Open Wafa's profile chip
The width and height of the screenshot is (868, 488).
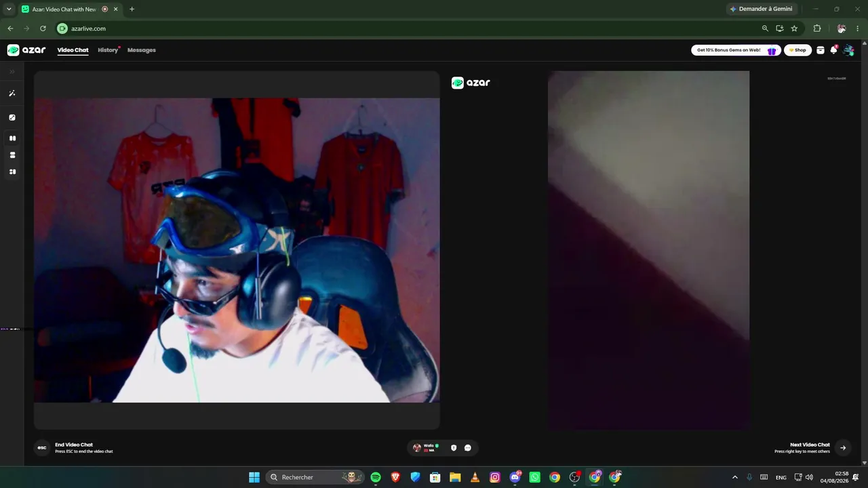[427, 447]
